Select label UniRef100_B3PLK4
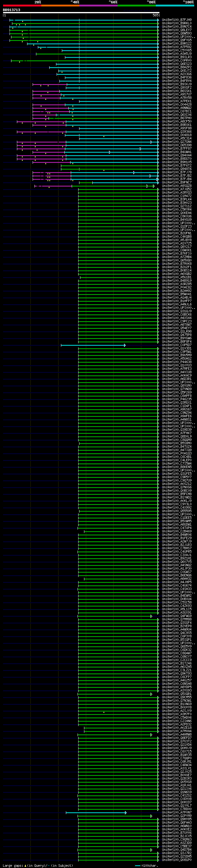 [177, 199]
